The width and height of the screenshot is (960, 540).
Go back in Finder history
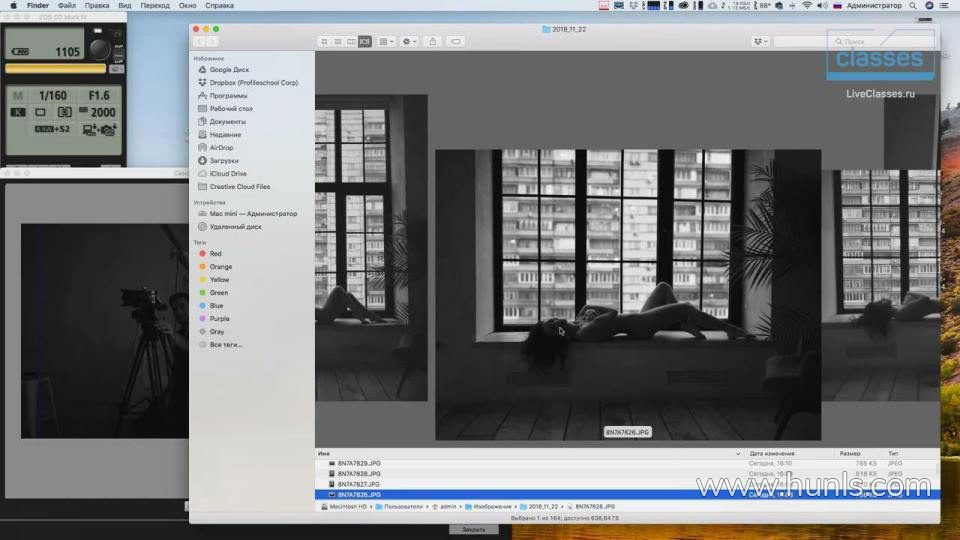tap(199, 42)
